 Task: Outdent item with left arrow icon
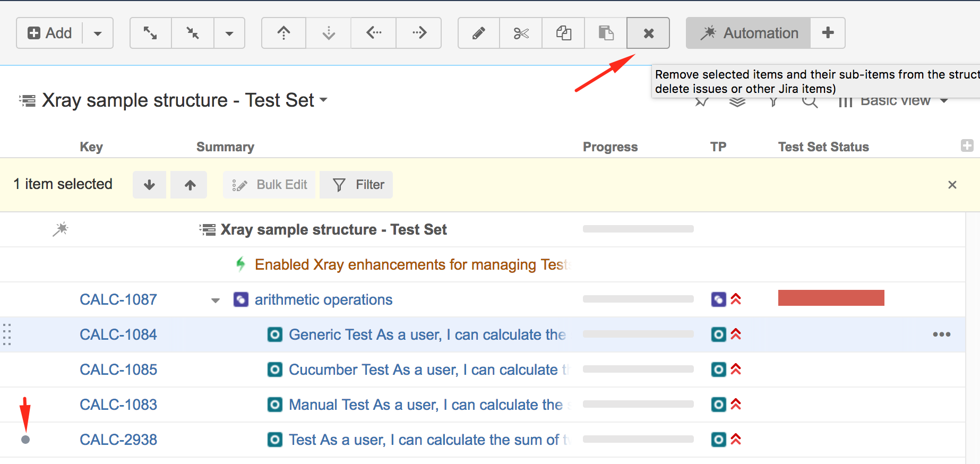[374, 33]
